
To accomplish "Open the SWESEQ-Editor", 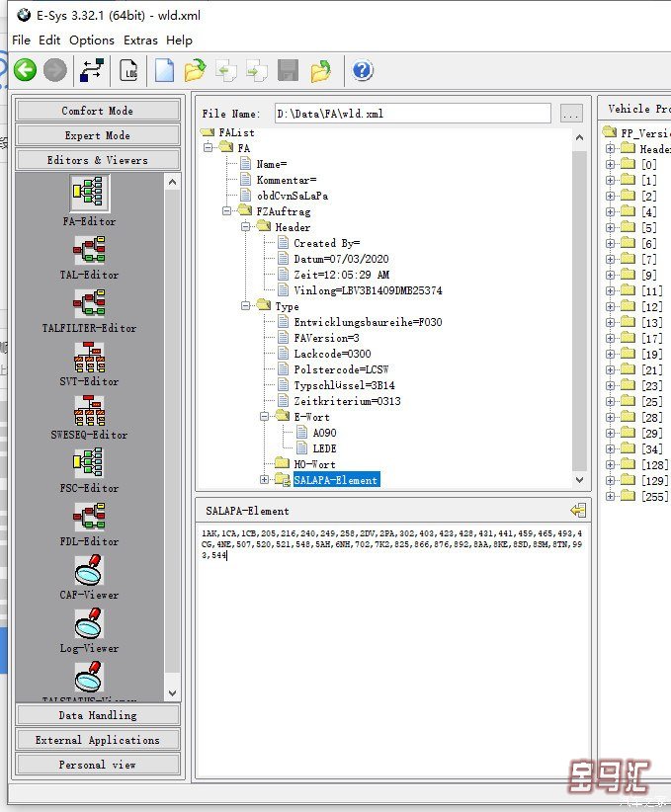I will (89, 418).
